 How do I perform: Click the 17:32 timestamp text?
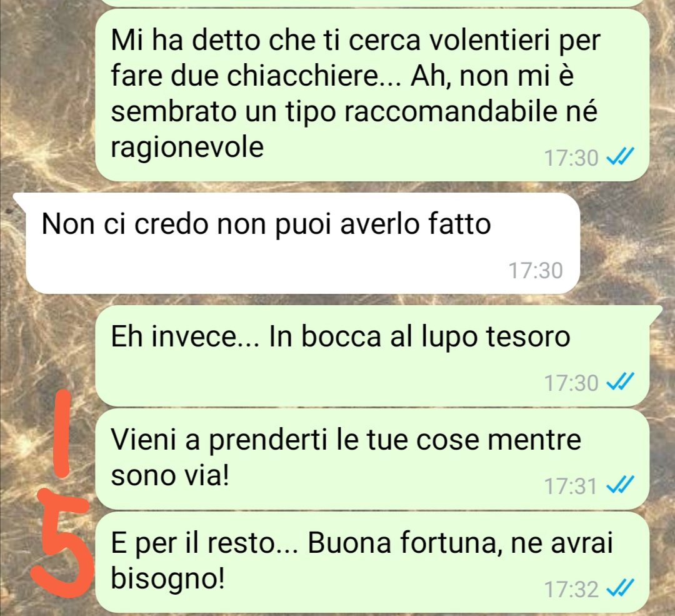point(571,589)
